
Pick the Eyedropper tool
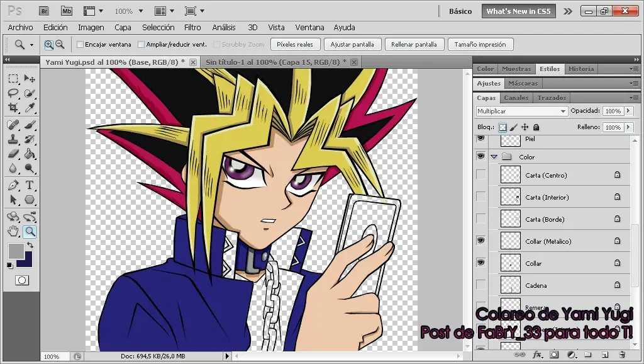[30, 108]
